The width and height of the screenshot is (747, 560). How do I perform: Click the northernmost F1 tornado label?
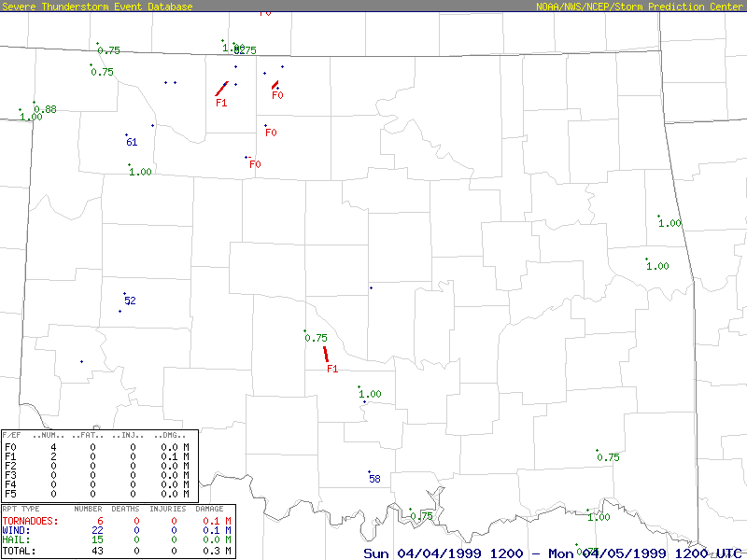221,103
